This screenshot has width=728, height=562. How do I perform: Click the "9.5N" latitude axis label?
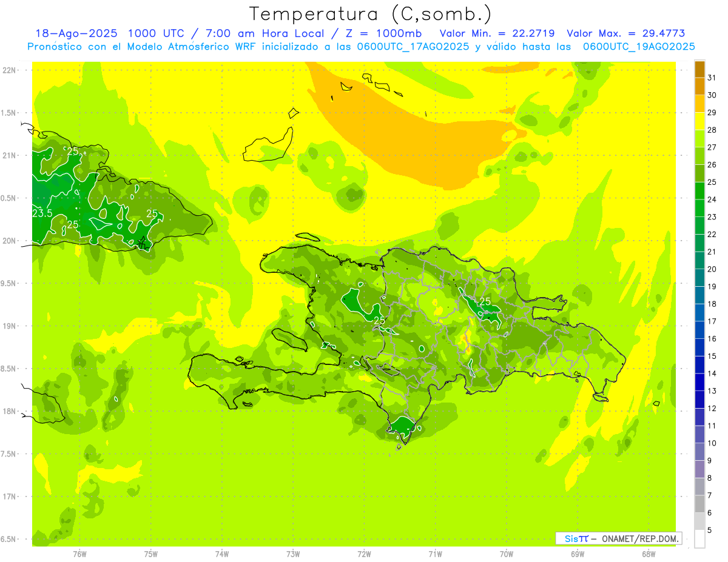[x=8, y=283]
